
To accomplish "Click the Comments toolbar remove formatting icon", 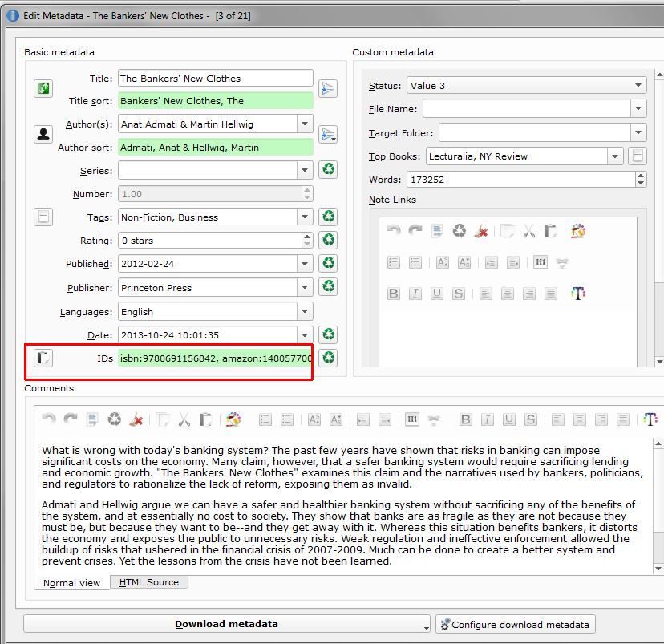I will point(136,419).
